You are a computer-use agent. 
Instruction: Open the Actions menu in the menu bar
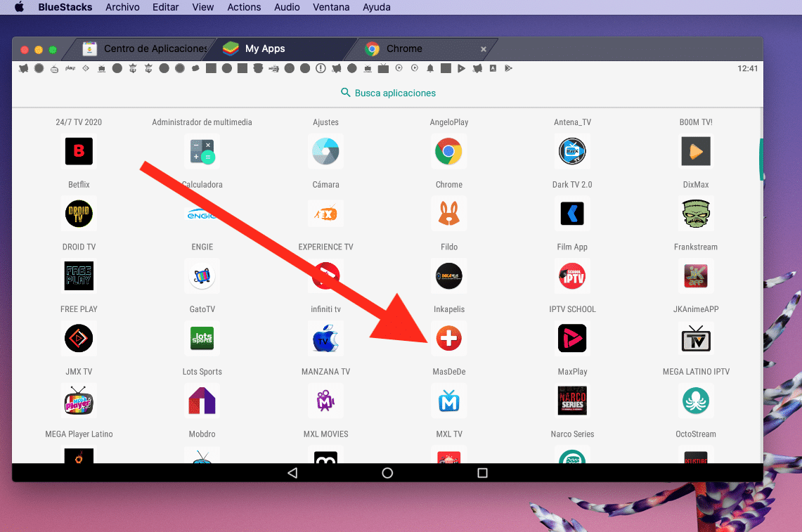click(244, 7)
